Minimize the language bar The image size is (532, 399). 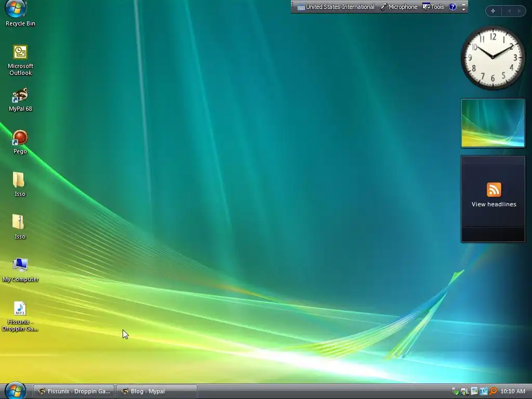(463, 4)
